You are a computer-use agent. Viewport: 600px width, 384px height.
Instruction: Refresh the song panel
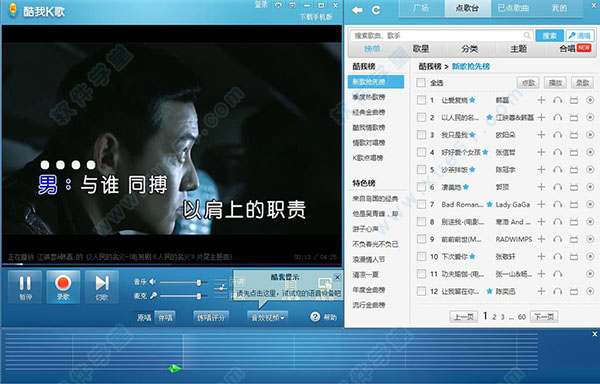pos(376,10)
